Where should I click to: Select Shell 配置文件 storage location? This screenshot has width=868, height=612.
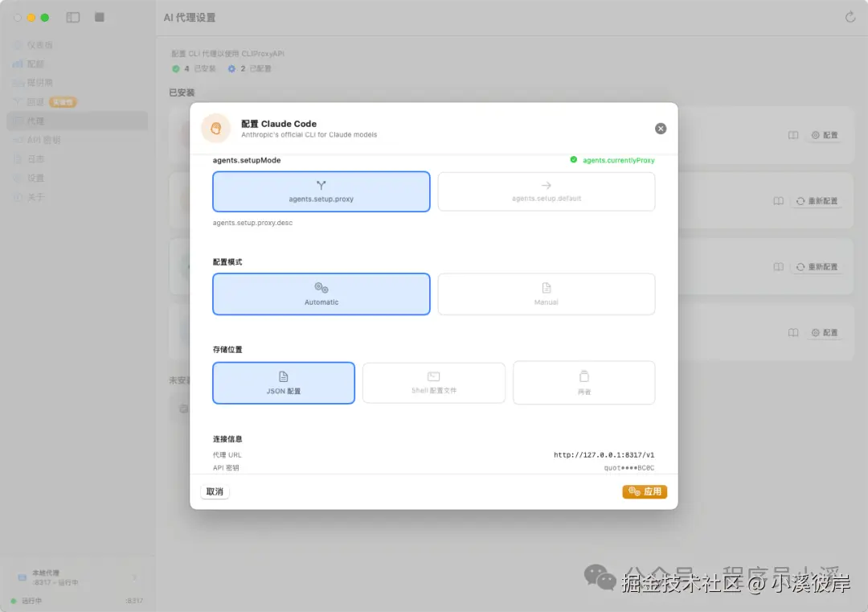pyautogui.click(x=434, y=383)
